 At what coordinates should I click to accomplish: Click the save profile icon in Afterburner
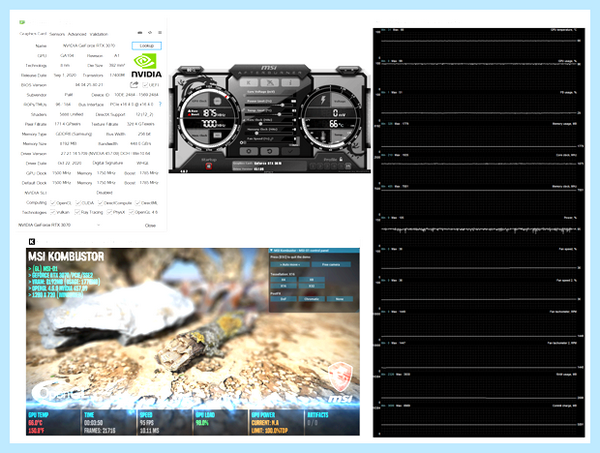(x=348, y=166)
